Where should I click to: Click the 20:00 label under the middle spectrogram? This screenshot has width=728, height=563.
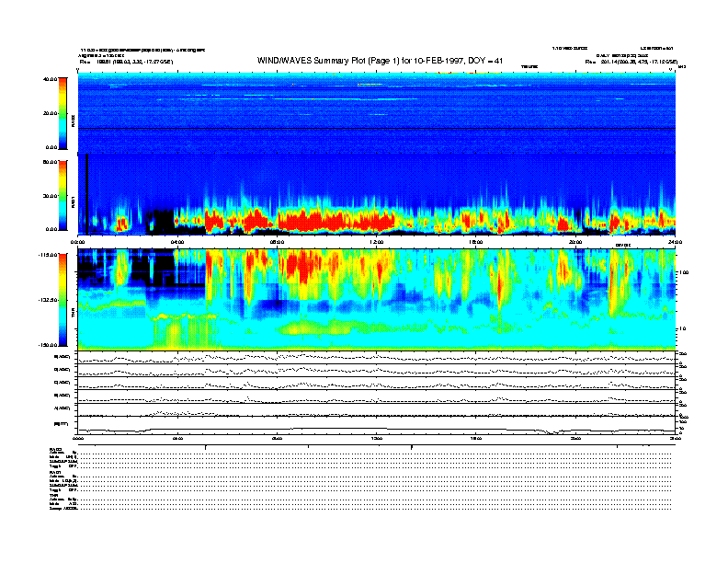coord(575,242)
